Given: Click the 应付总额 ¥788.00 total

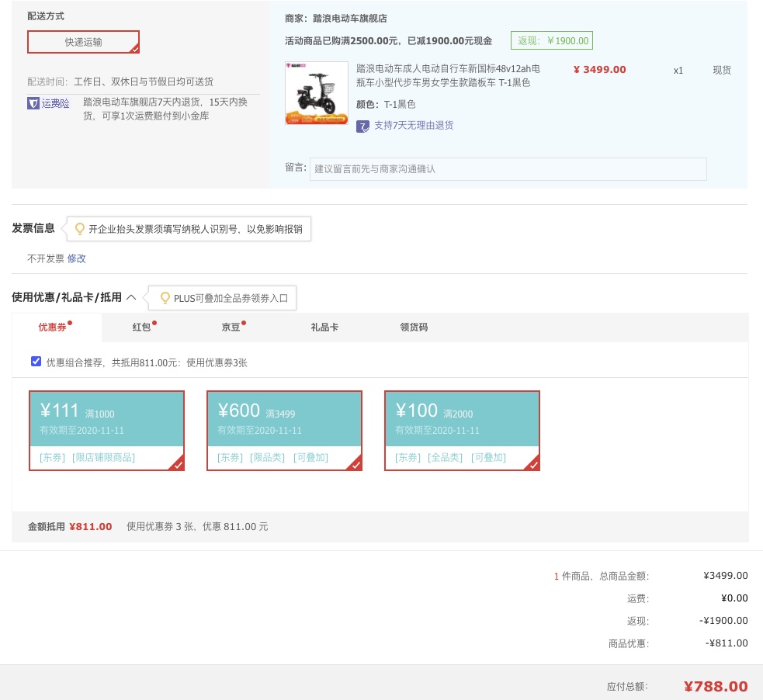Looking at the screenshot, I should coord(716,686).
